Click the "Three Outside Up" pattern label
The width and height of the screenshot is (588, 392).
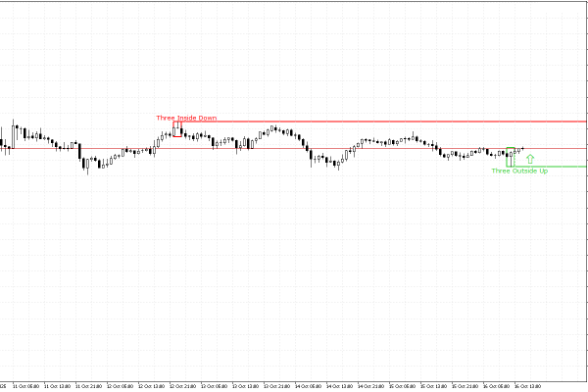pyautogui.click(x=519, y=171)
